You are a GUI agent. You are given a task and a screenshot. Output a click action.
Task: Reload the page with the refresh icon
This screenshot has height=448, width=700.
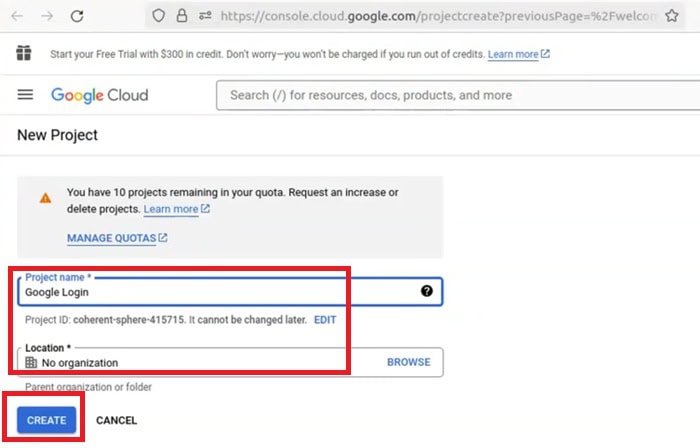click(x=77, y=16)
